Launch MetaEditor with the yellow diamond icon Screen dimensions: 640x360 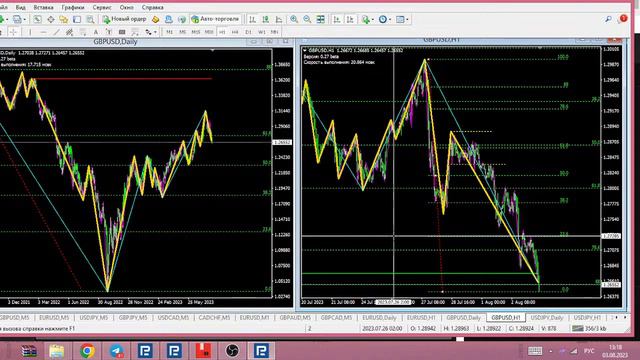coord(156,19)
